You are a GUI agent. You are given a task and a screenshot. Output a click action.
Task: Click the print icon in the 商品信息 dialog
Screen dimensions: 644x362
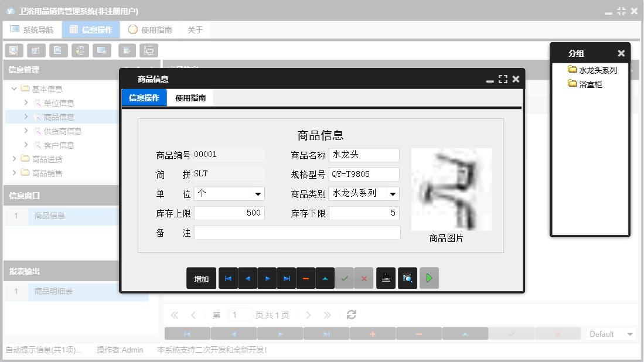(x=386, y=278)
